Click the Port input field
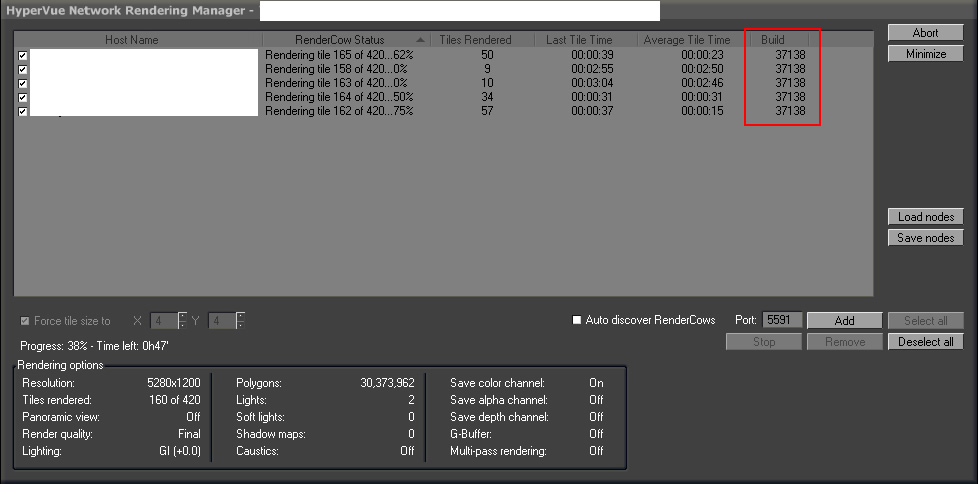978x484 pixels. [782, 320]
